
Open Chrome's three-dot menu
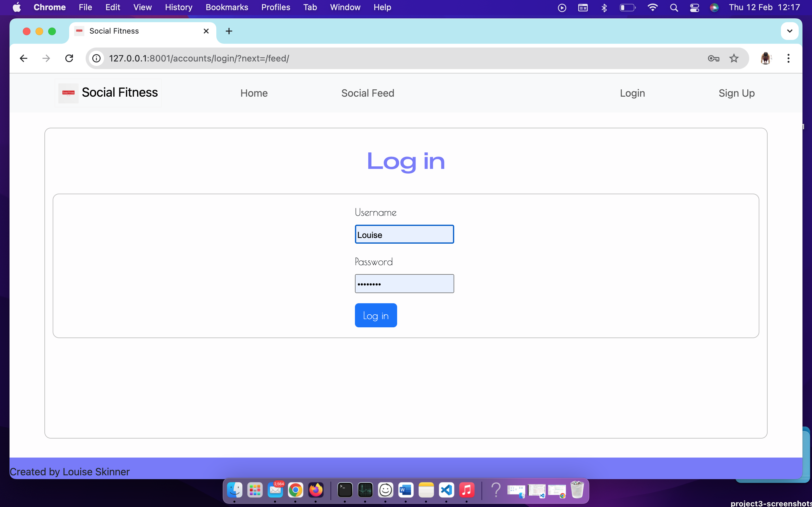[x=789, y=58]
